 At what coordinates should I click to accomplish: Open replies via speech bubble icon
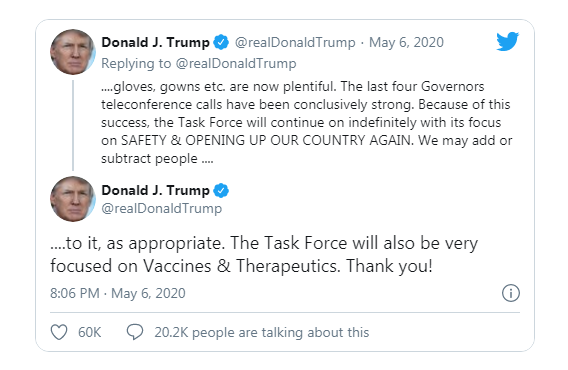(x=135, y=332)
